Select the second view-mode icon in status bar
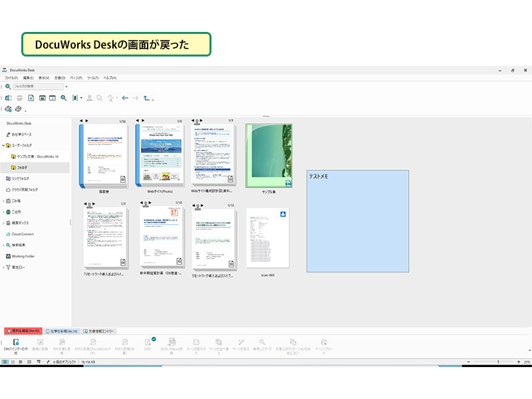 coord(13,362)
